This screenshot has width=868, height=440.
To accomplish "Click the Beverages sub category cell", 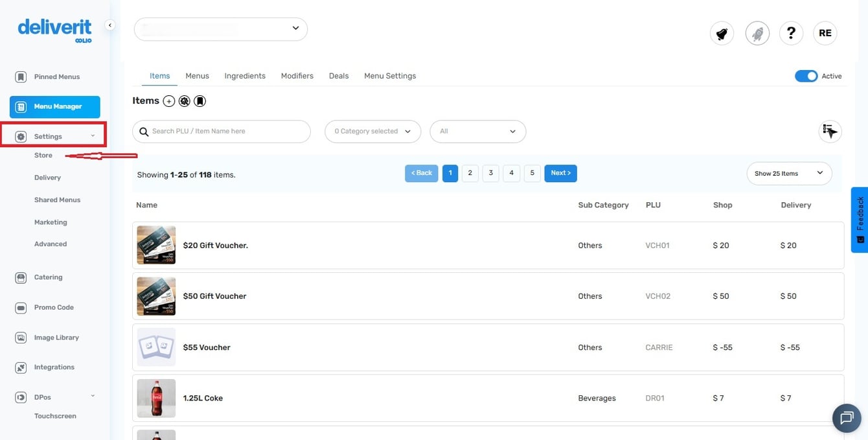I will tap(597, 399).
